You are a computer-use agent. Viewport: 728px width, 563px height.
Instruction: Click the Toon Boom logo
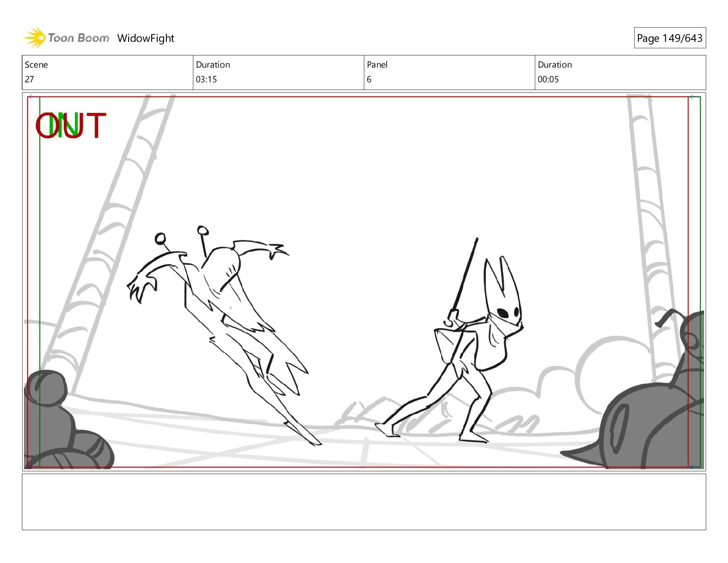(67, 38)
